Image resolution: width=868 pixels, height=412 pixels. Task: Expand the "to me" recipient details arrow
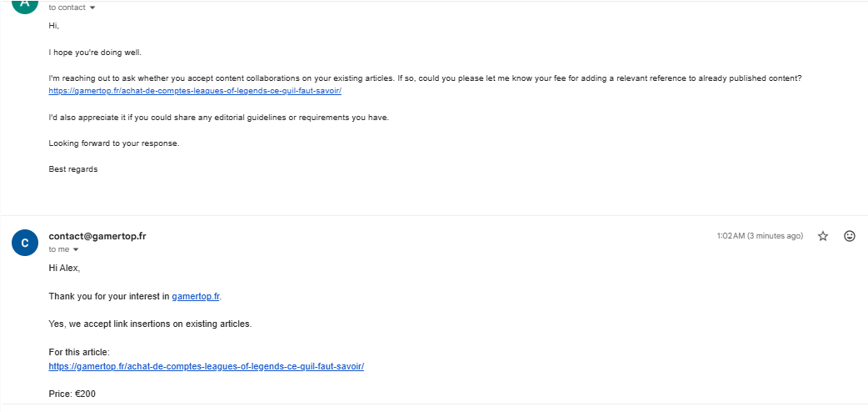[x=76, y=249]
